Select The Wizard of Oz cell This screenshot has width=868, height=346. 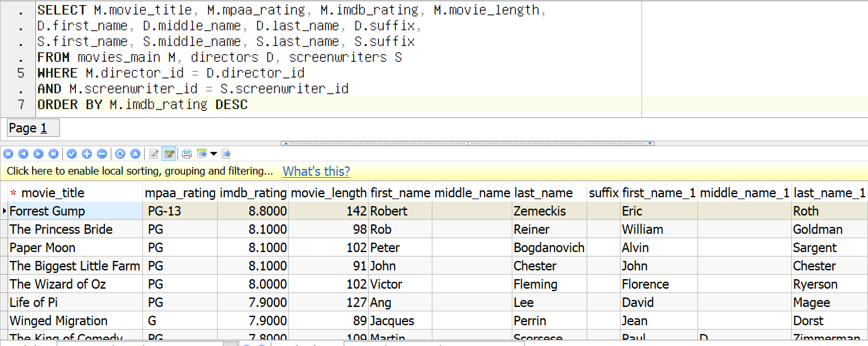point(75,284)
